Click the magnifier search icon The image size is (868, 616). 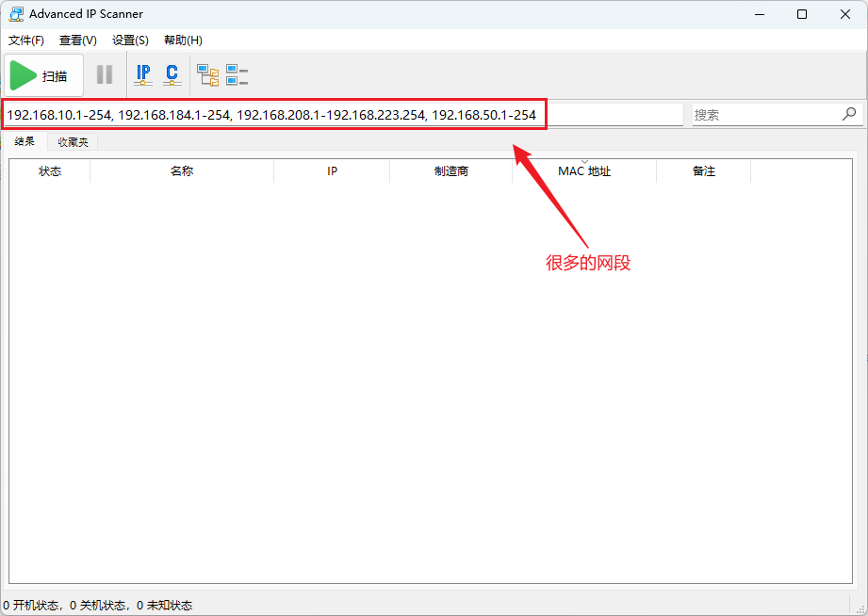tap(849, 114)
